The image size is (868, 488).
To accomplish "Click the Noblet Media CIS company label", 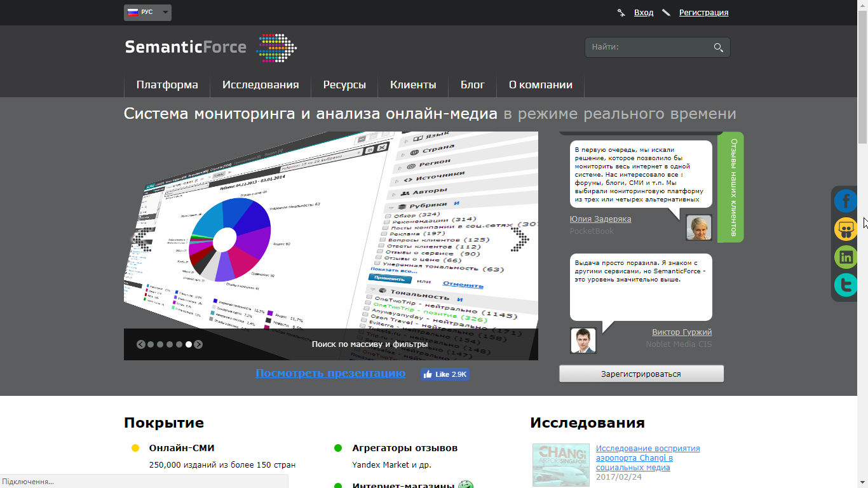I will coord(679,344).
